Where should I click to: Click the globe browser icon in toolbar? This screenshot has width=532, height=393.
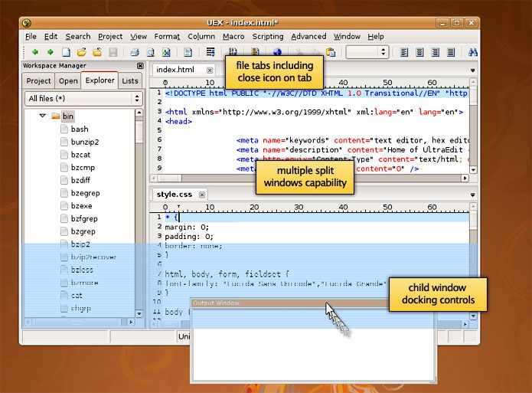[x=277, y=51]
